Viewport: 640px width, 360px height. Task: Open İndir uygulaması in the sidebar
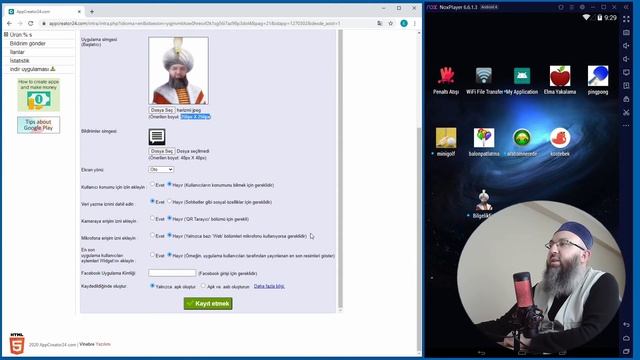coord(32,69)
